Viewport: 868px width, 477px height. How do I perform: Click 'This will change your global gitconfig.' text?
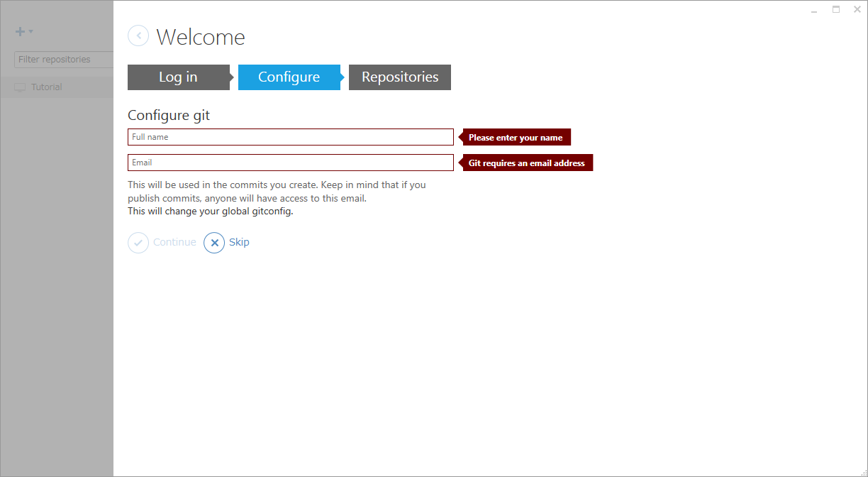click(211, 212)
